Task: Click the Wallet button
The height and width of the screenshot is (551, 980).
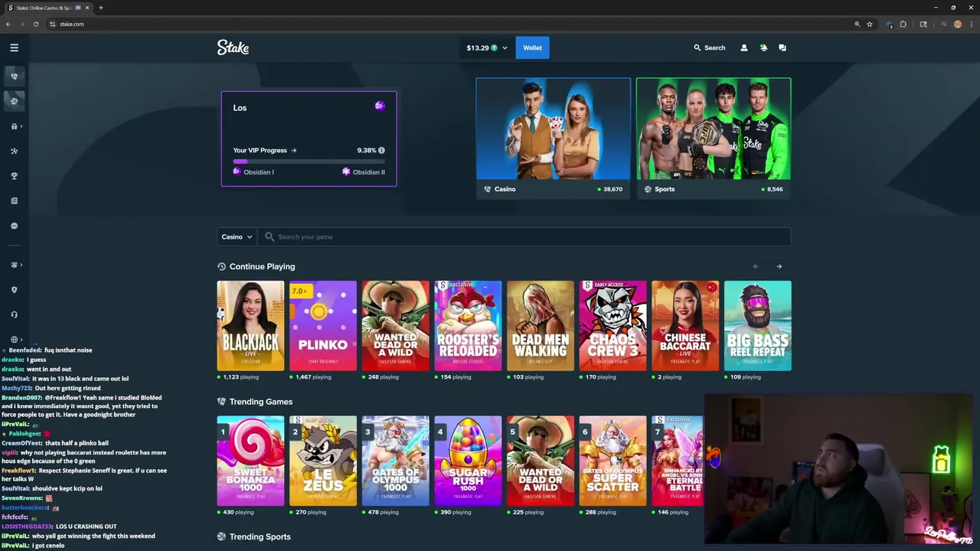Action: (532, 47)
